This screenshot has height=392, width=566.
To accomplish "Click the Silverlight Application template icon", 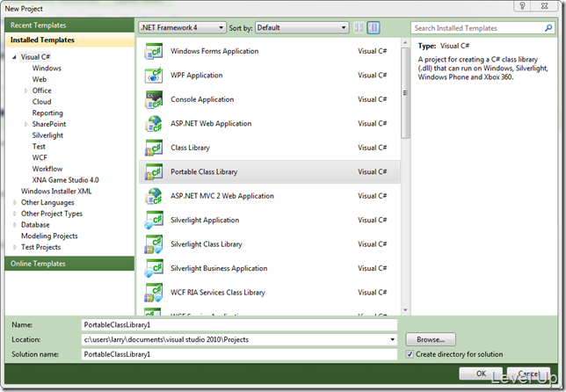I will click(x=154, y=221).
